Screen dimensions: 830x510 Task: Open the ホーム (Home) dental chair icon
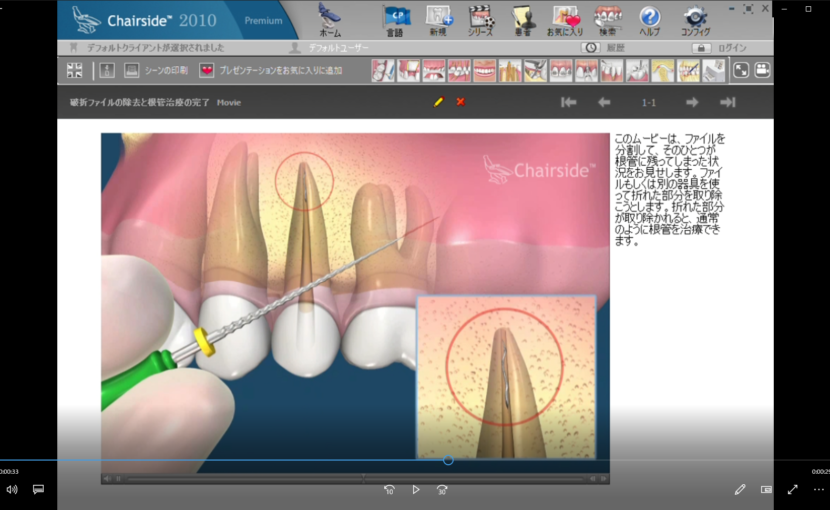(x=330, y=20)
